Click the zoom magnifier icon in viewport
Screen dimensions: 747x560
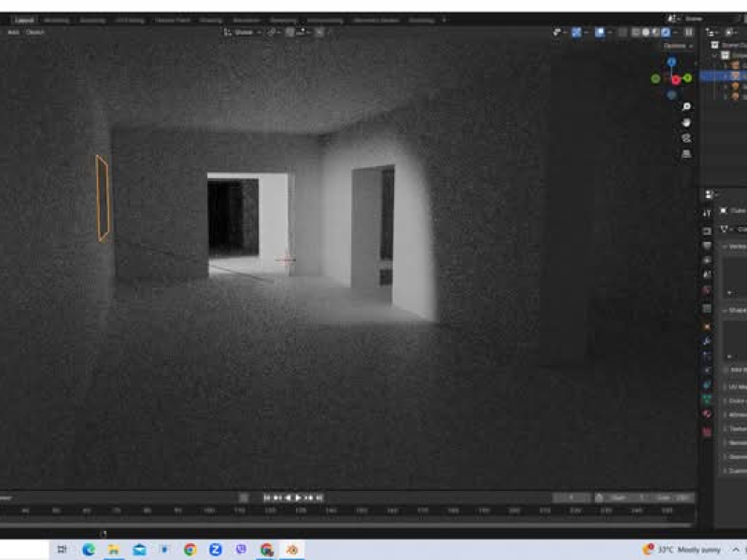coord(686,106)
